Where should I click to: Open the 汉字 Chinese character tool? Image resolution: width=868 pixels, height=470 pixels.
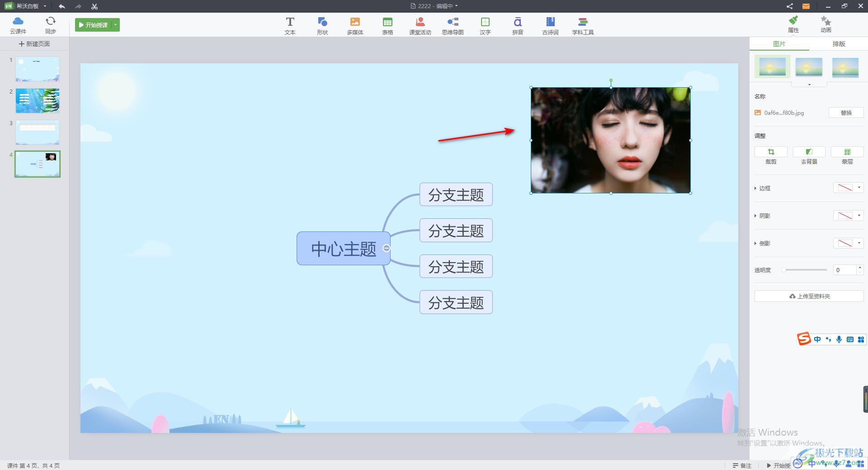pyautogui.click(x=485, y=25)
